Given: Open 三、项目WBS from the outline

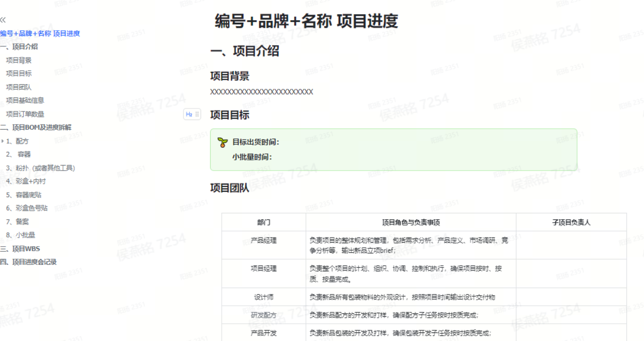Looking at the screenshot, I should point(20,249).
